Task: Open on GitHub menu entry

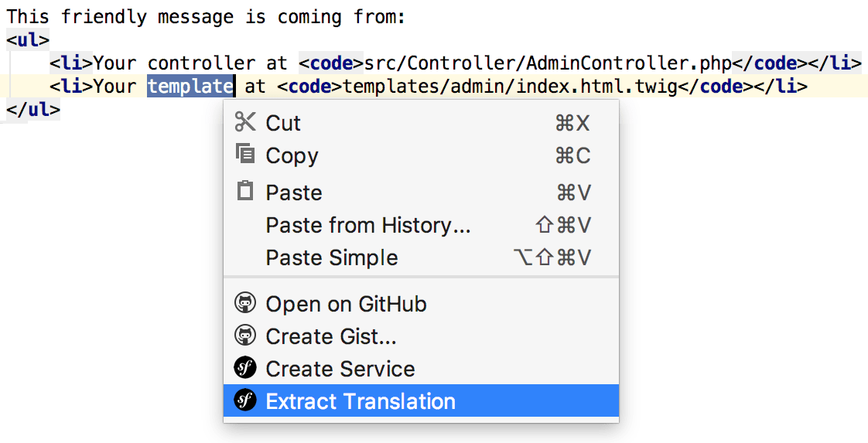Action: coord(421,304)
